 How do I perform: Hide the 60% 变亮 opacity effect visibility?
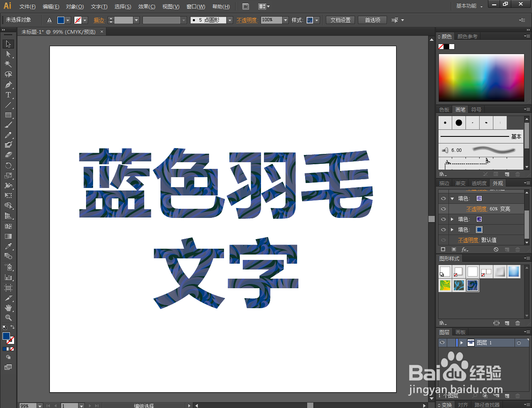click(443, 209)
